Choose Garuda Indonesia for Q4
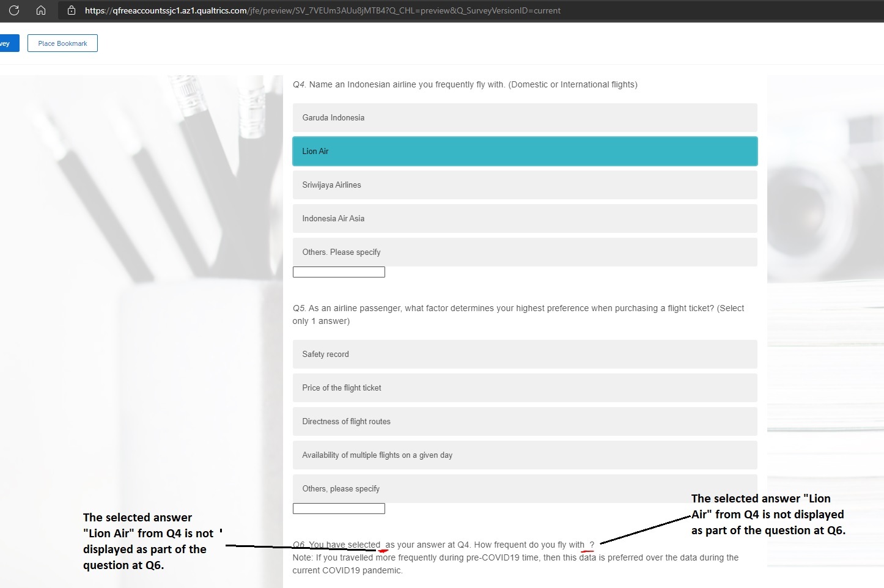Image resolution: width=884 pixels, height=588 pixels. click(x=525, y=117)
